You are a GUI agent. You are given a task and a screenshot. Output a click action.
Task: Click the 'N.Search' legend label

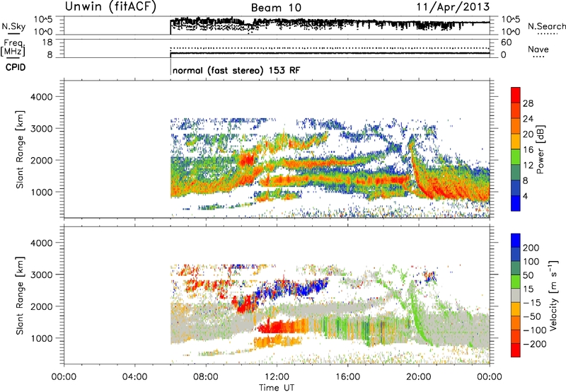point(546,26)
